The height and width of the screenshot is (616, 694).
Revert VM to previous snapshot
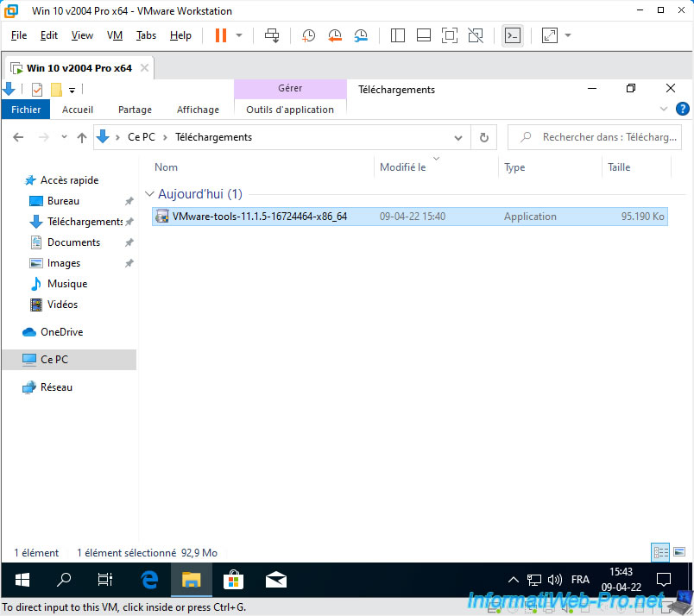pyautogui.click(x=335, y=35)
